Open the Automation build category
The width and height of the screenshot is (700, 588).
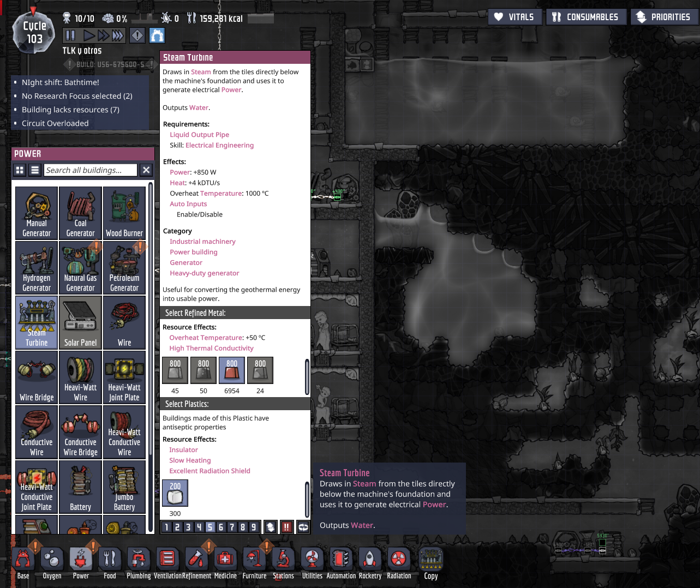click(341, 563)
